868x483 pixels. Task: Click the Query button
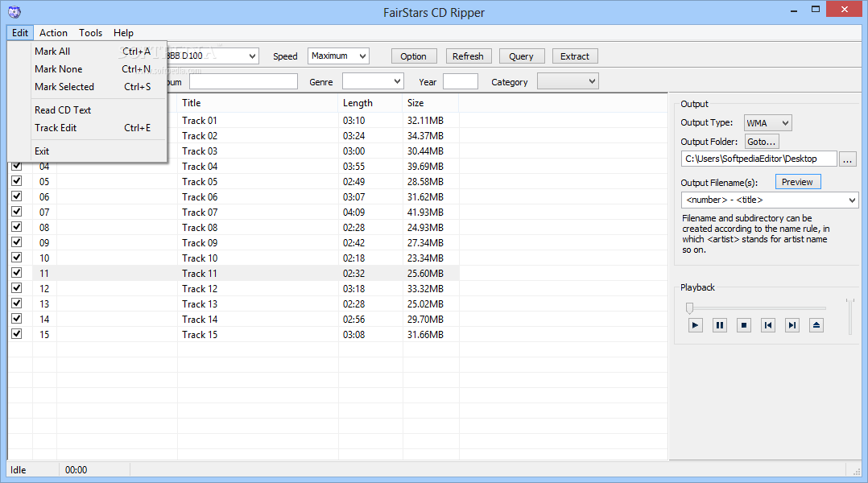[522, 56]
